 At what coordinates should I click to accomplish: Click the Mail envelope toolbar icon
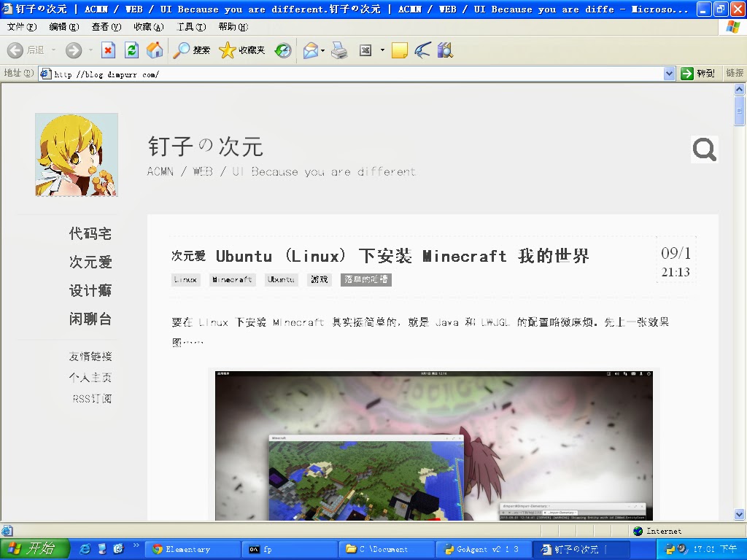tap(311, 50)
